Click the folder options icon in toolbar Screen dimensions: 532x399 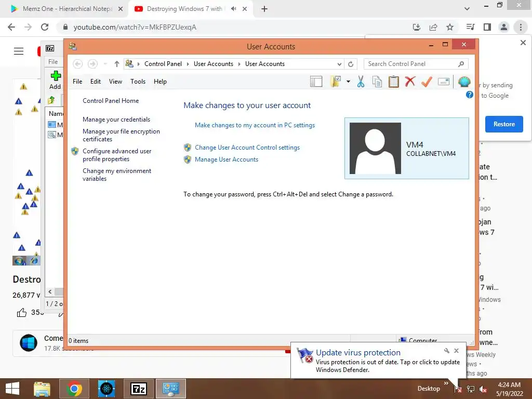pos(336,82)
